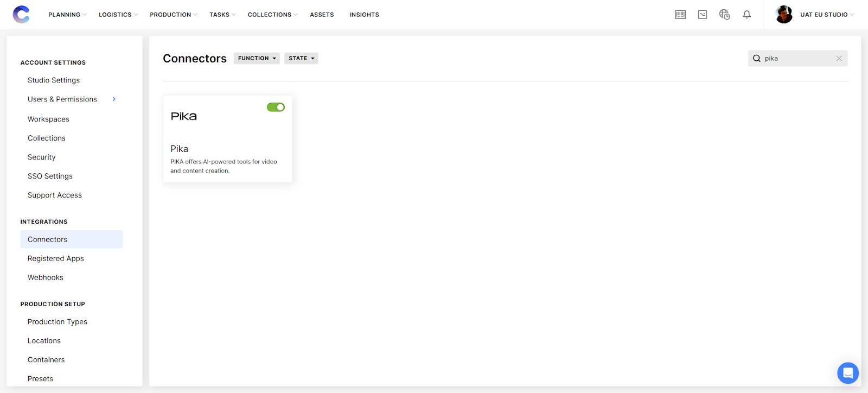Expand the UAT EU Studio account menu

pos(827,15)
